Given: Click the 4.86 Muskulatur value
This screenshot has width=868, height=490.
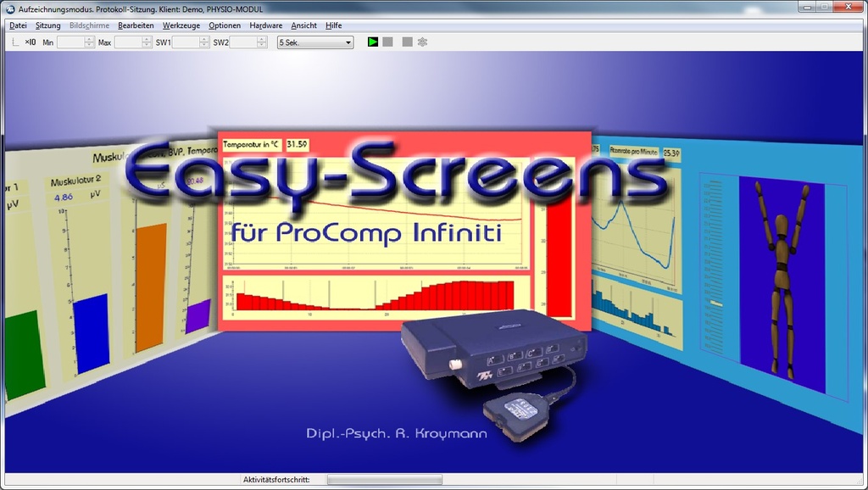Looking at the screenshot, I should (x=64, y=198).
